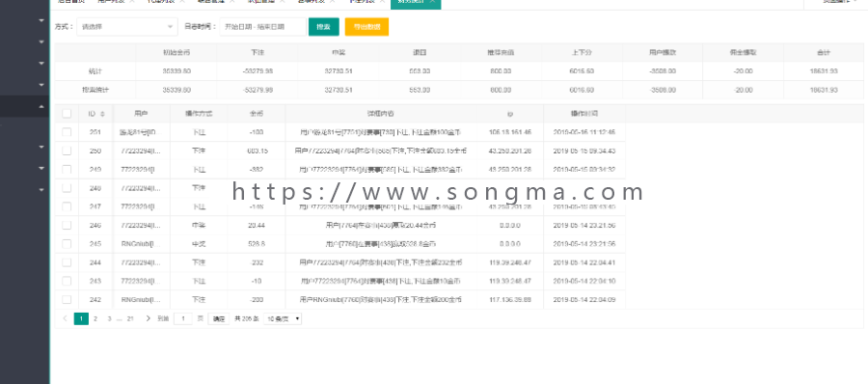Check the checkbox for row ID 249
Viewport: 868px width, 384px height.
click(67, 169)
